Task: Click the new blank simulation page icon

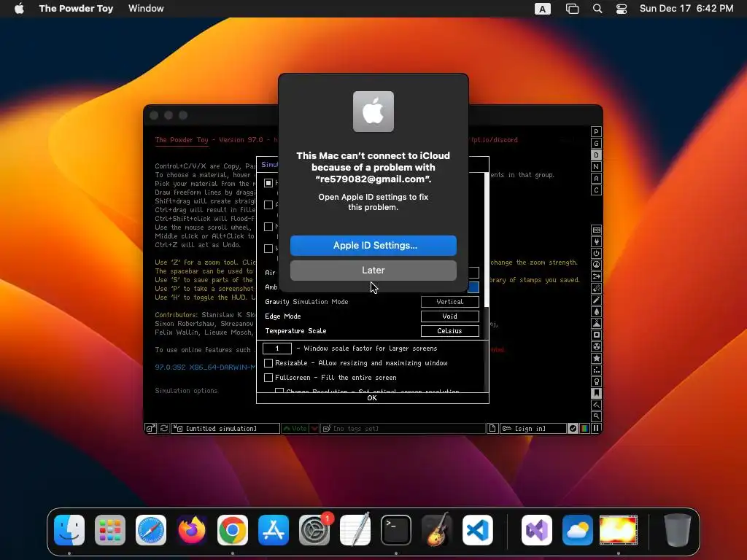Action: click(492, 429)
